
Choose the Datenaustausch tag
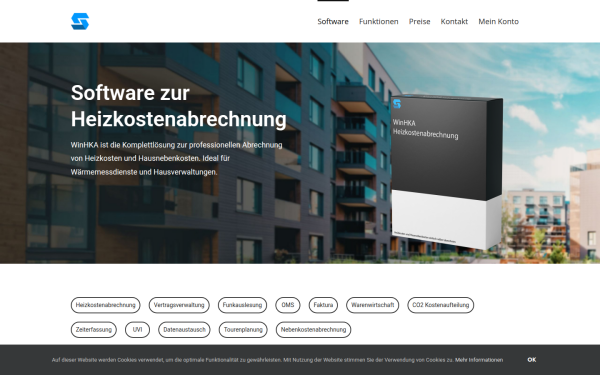pyautogui.click(x=184, y=329)
